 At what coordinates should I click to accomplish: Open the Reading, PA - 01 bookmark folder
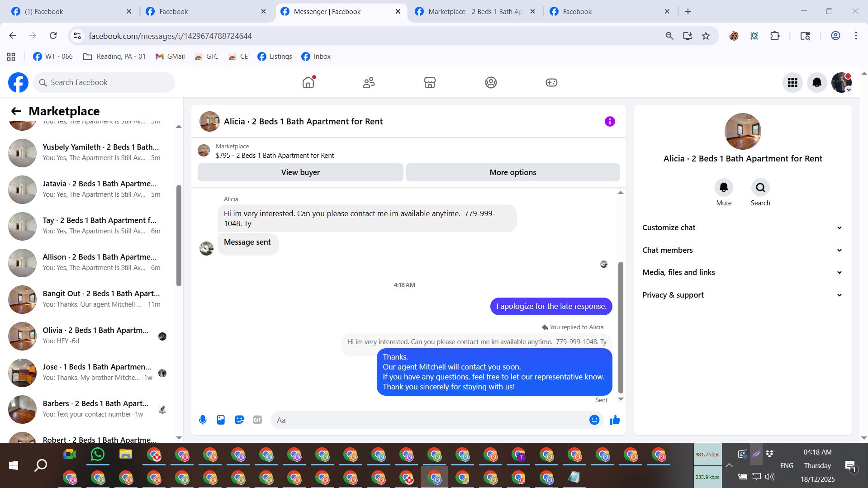pos(114,57)
